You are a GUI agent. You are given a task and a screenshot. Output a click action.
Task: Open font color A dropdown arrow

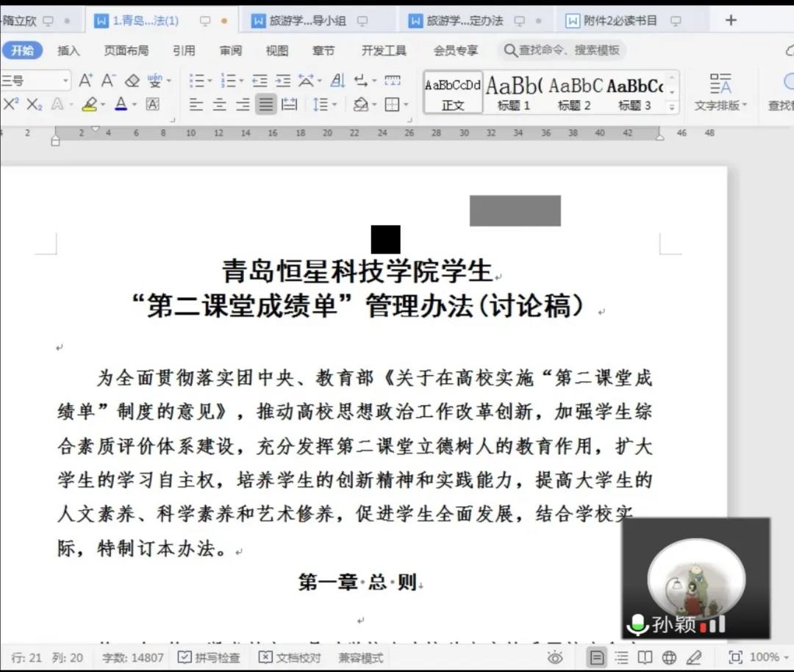coord(135,105)
